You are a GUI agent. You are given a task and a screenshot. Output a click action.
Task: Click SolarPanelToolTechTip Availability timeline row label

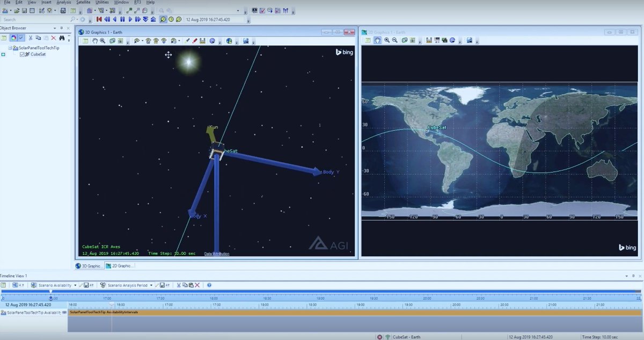tap(33, 312)
